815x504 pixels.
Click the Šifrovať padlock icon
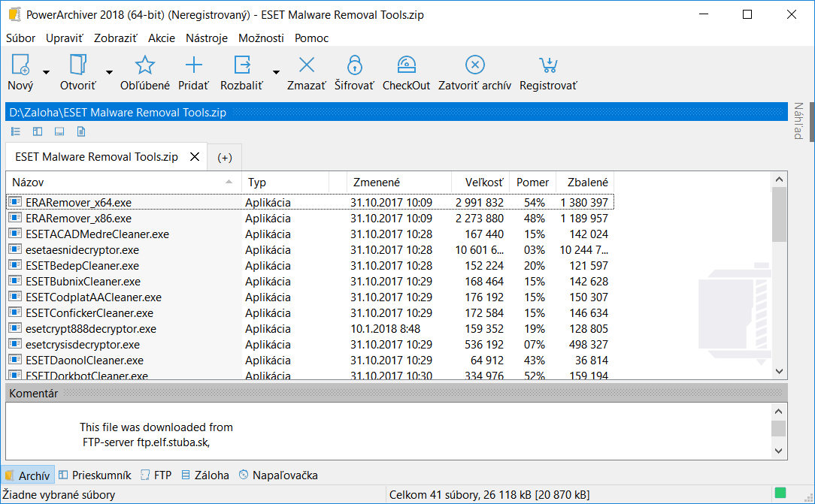pyautogui.click(x=354, y=65)
